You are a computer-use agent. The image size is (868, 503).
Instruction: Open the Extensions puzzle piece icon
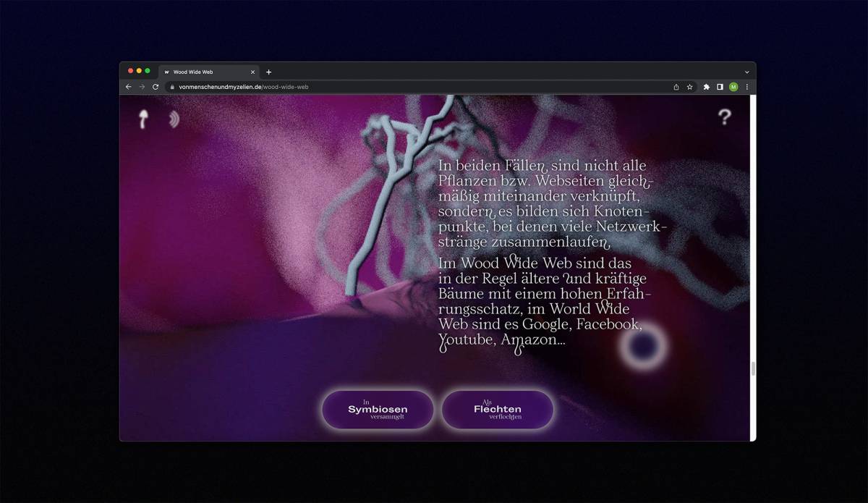coord(707,87)
